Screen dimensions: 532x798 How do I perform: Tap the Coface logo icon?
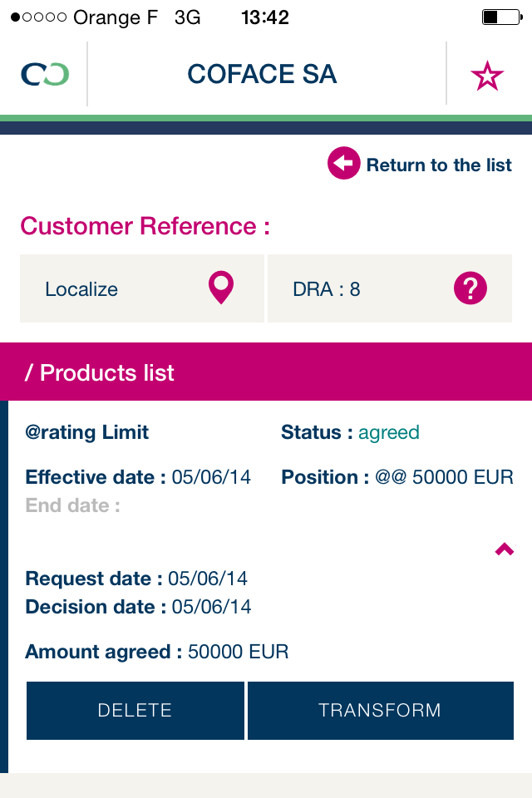[44, 75]
